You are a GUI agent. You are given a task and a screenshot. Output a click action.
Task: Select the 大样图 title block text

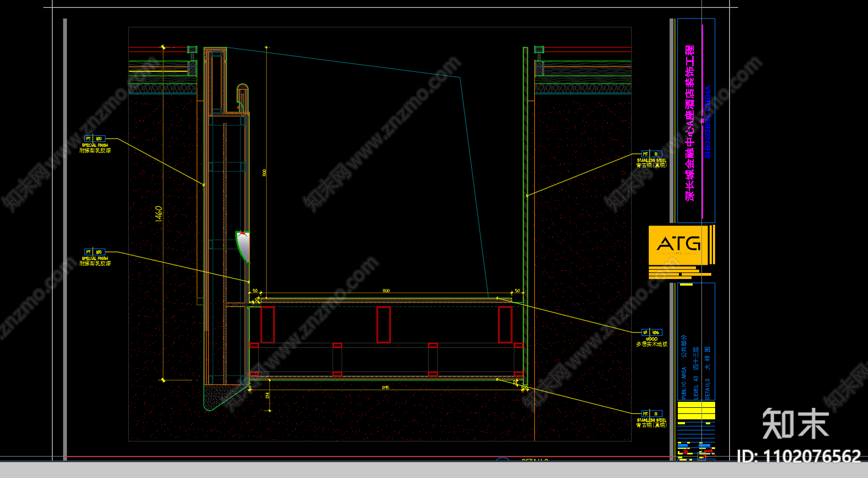pos(707,358)
